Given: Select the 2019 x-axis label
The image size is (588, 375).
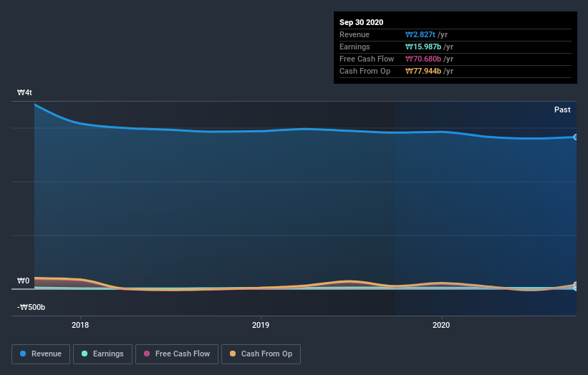Looking at the screenshot, I should 261,325.
